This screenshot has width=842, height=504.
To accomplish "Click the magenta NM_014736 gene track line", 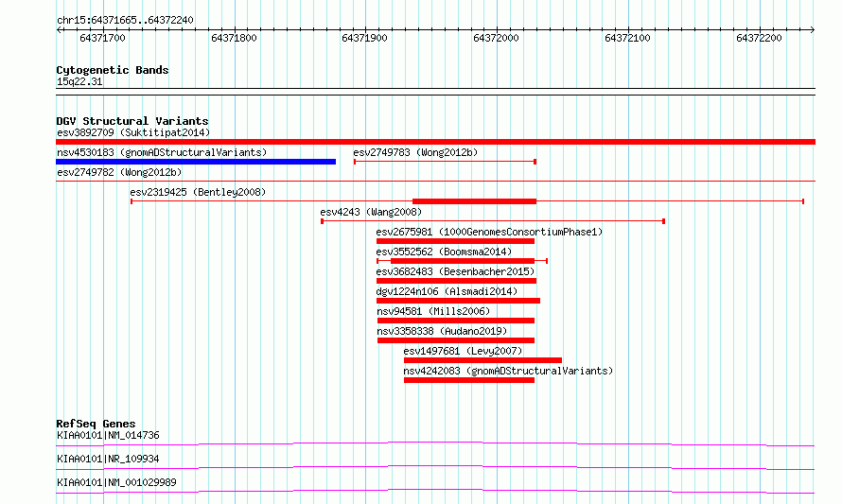I will click(x=435, y=443).
